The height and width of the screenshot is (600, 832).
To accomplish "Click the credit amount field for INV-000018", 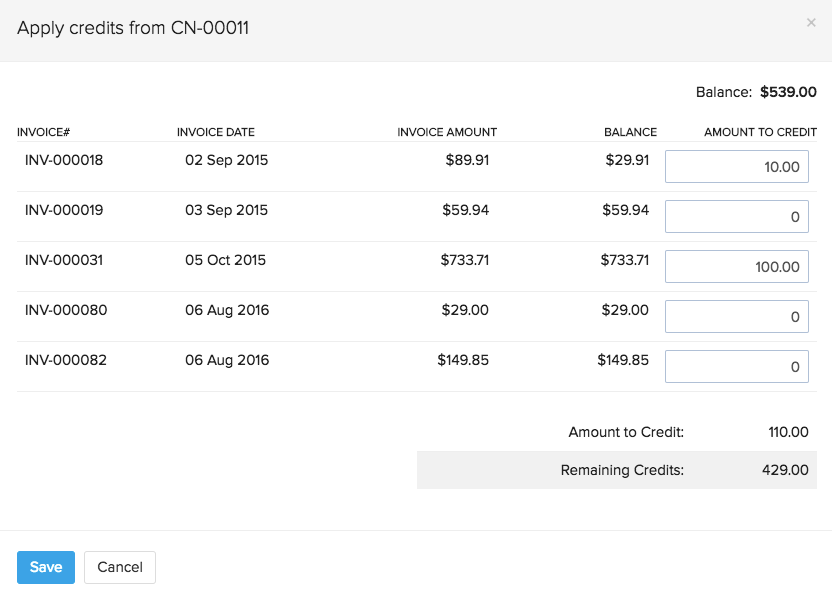I will coord(736,166).
